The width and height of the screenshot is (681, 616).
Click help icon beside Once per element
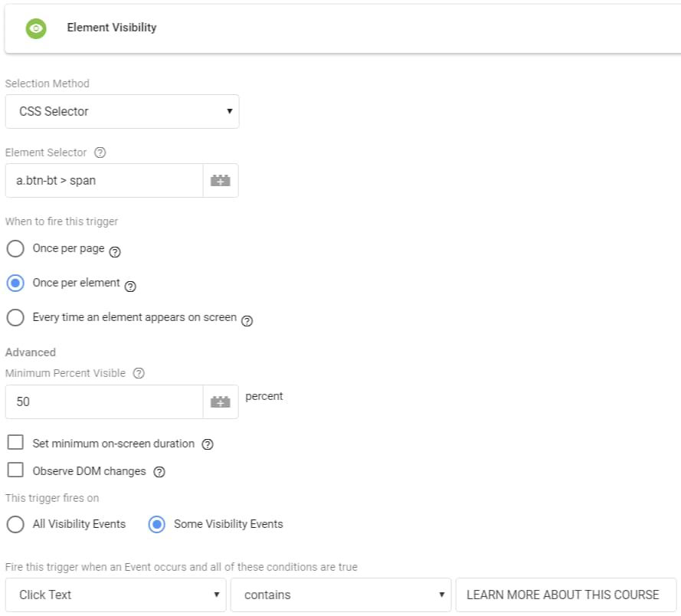point(130,286)
